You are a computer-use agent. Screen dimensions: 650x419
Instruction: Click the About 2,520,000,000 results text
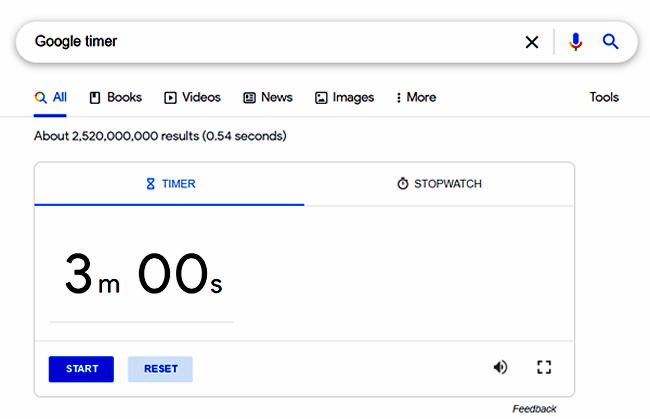[x=160, y=136]
